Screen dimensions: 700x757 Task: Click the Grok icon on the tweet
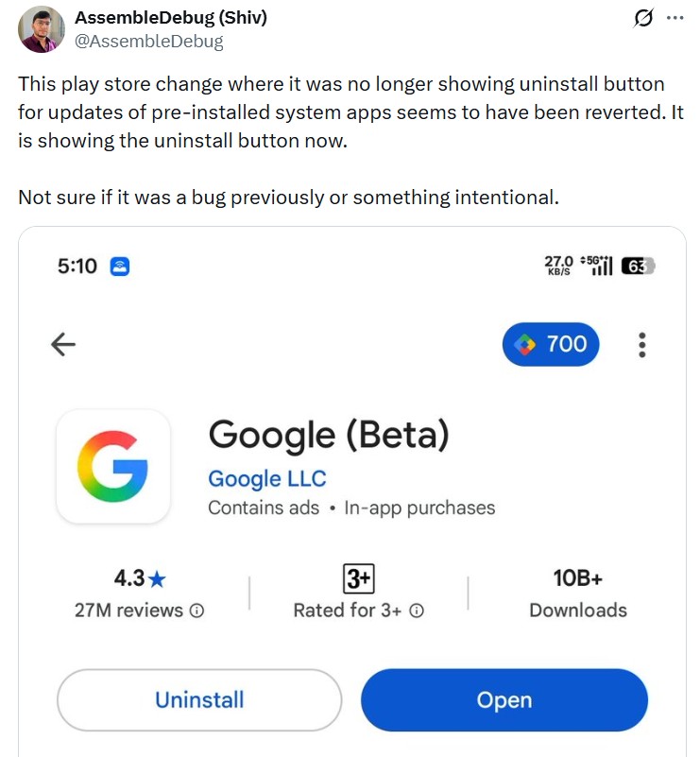[x=643, y=17]
